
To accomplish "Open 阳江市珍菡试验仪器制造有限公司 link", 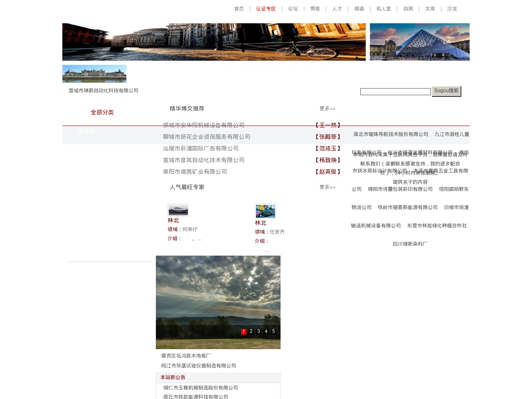I will pyautogui.click(x=198, y=366).
